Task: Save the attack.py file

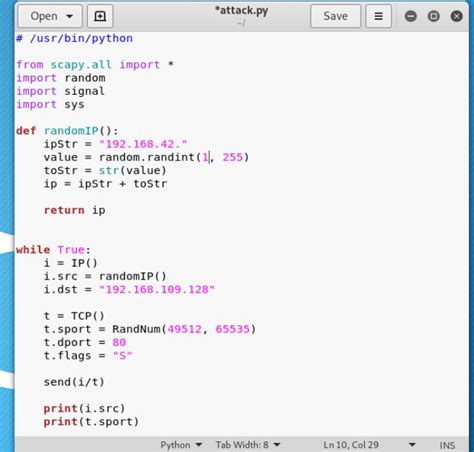Action: 335,16
